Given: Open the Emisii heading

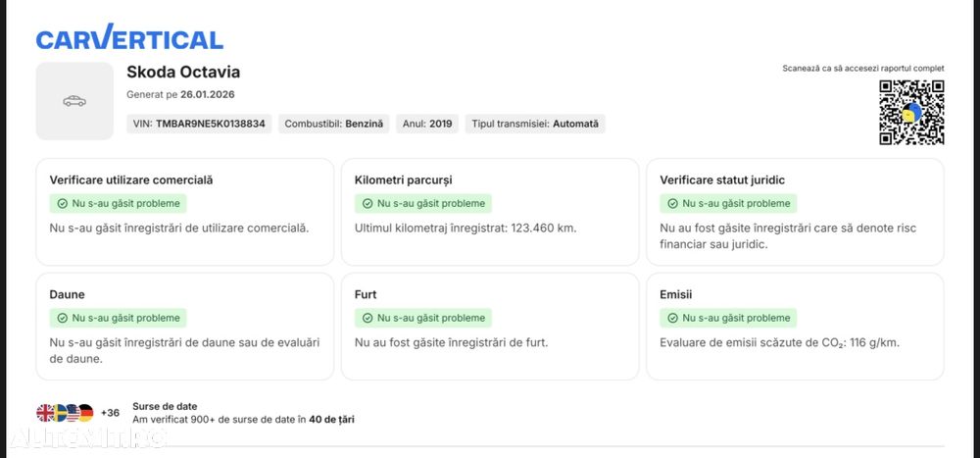Looking at the screenshot, I should click(x=675, y=294).
